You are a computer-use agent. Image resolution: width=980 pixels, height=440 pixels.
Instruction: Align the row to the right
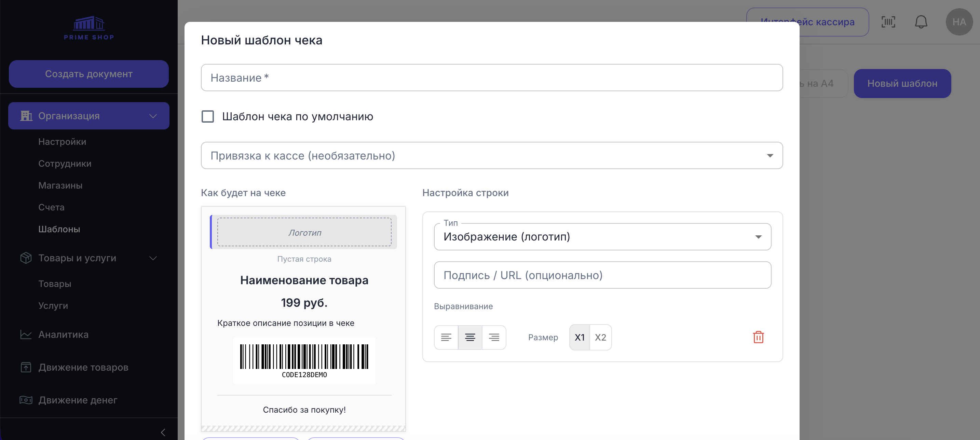coord(494,337)
